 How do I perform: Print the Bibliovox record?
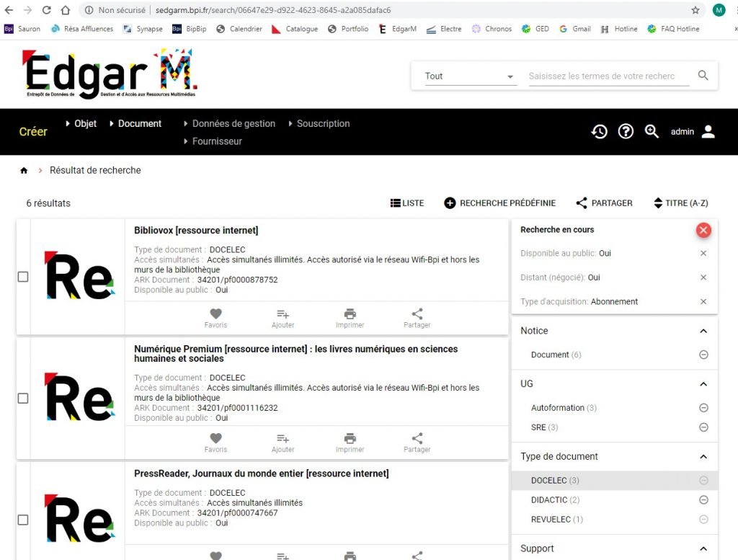pyautogui.click(x=350, y=318)
